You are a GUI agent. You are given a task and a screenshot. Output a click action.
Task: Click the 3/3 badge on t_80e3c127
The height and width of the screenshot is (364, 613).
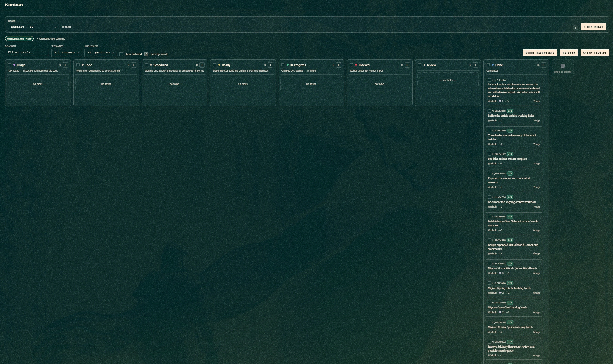(510, 154)
